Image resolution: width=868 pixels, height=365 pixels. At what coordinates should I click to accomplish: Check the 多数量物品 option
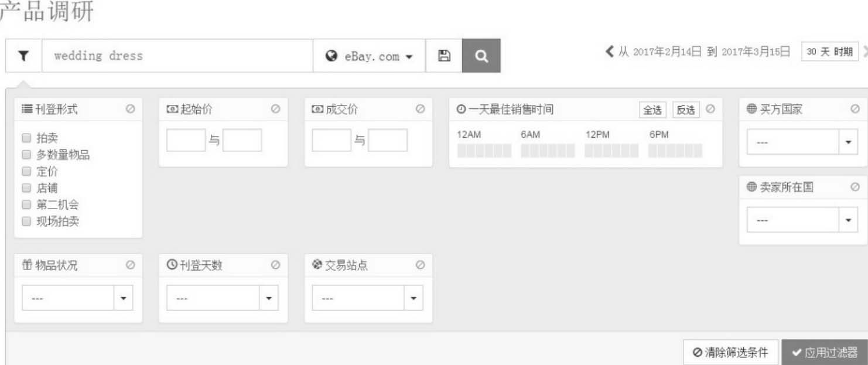tap(26, 155)
